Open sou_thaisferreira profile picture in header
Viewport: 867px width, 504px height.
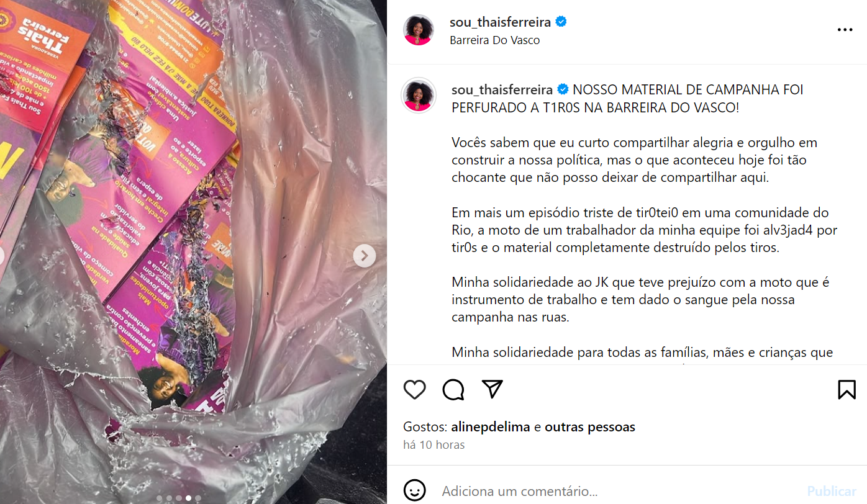[x=419, y=30]
